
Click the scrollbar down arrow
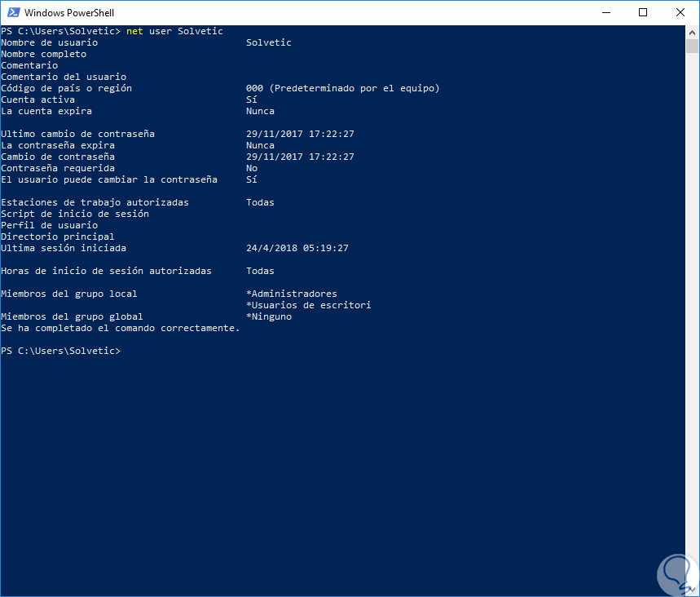pyautogui.click(x=692, y=590)
